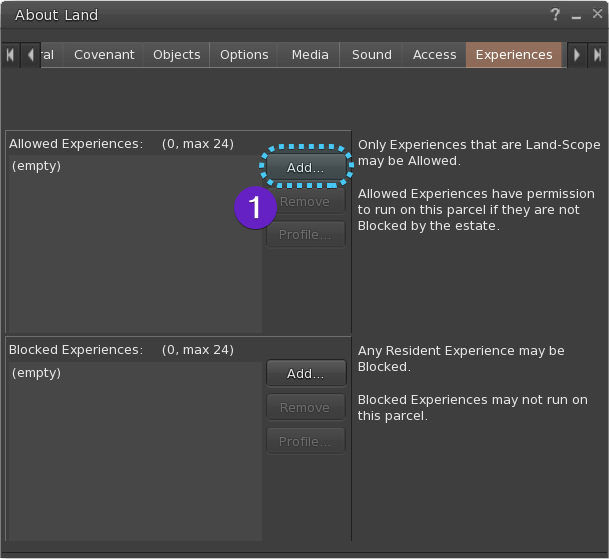Select the empty Allowed Experiences list

(134, 244)
